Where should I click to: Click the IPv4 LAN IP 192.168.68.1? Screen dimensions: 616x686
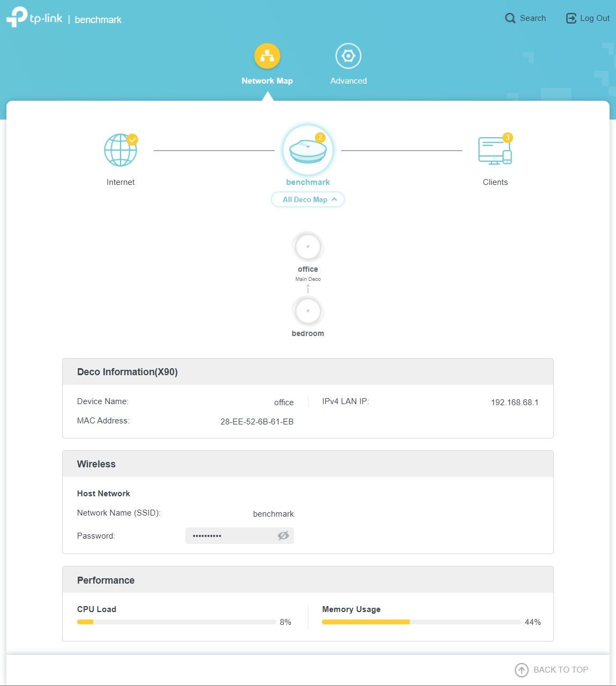515,402
